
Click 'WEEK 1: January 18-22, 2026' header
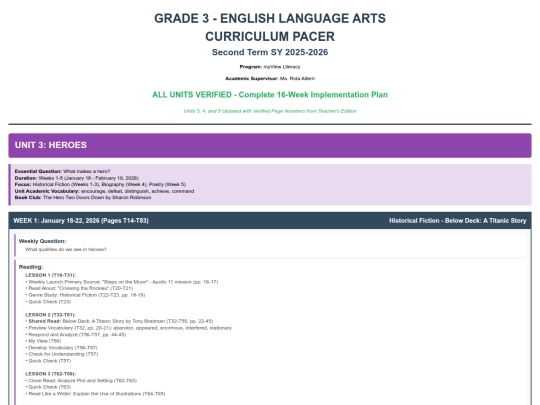point(81,221)
